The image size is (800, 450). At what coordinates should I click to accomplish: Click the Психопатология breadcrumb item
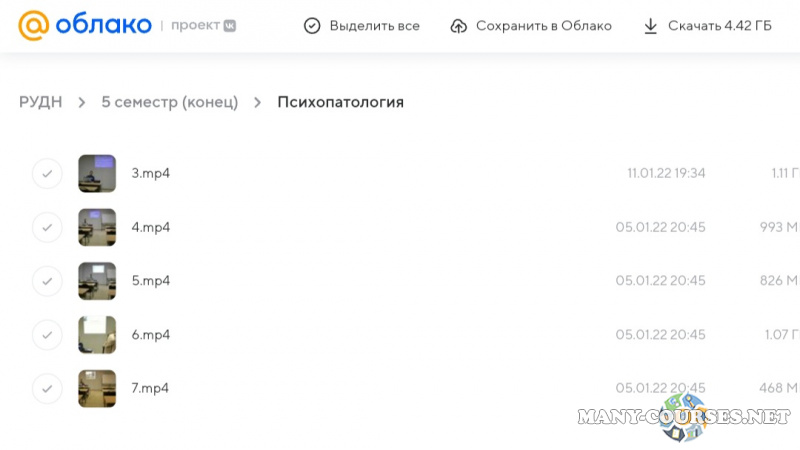point(340,102)
